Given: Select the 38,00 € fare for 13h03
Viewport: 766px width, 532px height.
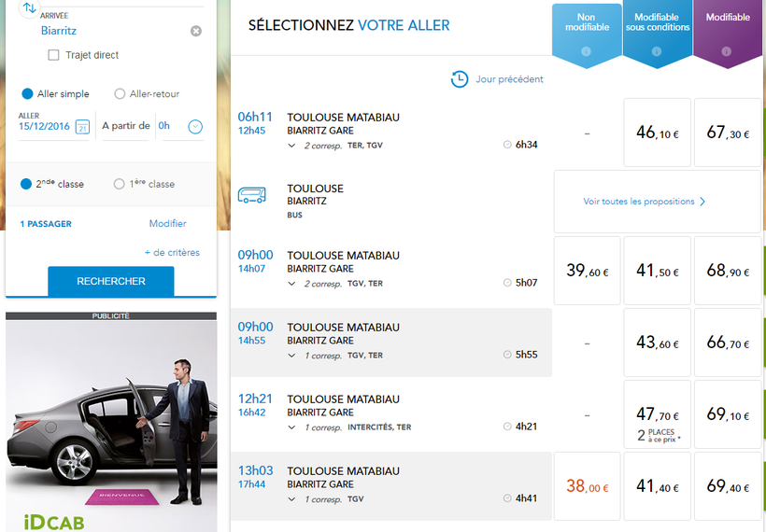Looking at the screenshot, I should (x=587, y=486).
